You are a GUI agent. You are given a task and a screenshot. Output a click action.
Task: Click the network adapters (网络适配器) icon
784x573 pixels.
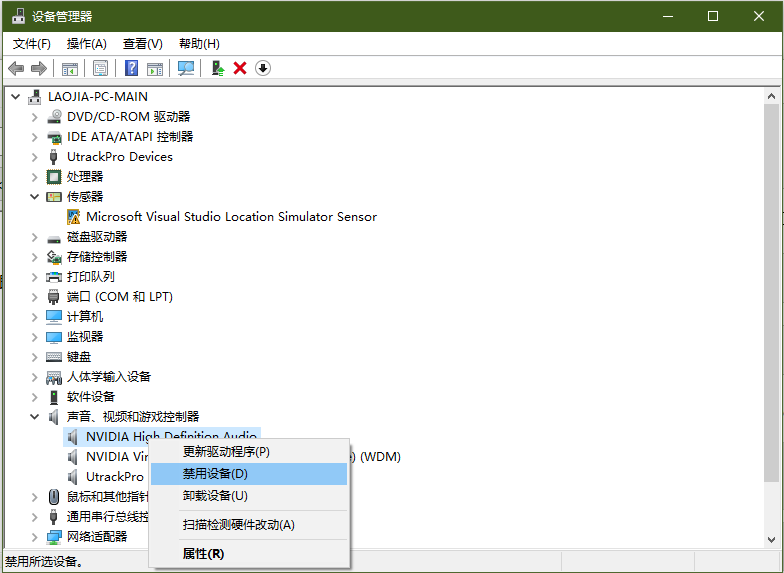coord(54,537)
